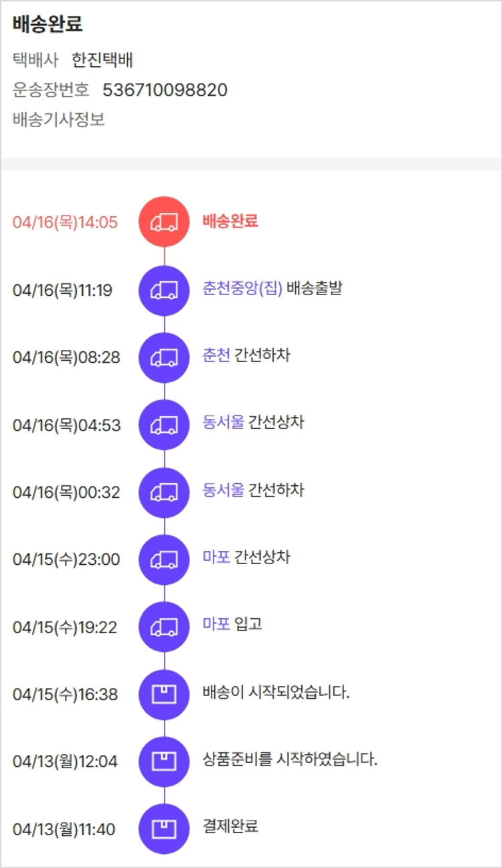The image size is (502, 868).
Task: Click the 한진택배 courier name
Action: click(102, 60)
